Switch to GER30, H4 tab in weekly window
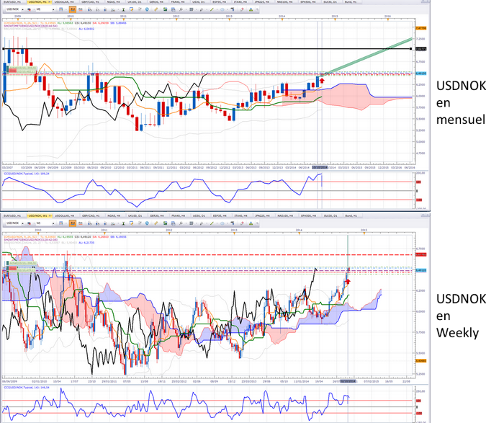Image resolution: width=504 pixels, height=423 pixels. [x=157, y=215]
